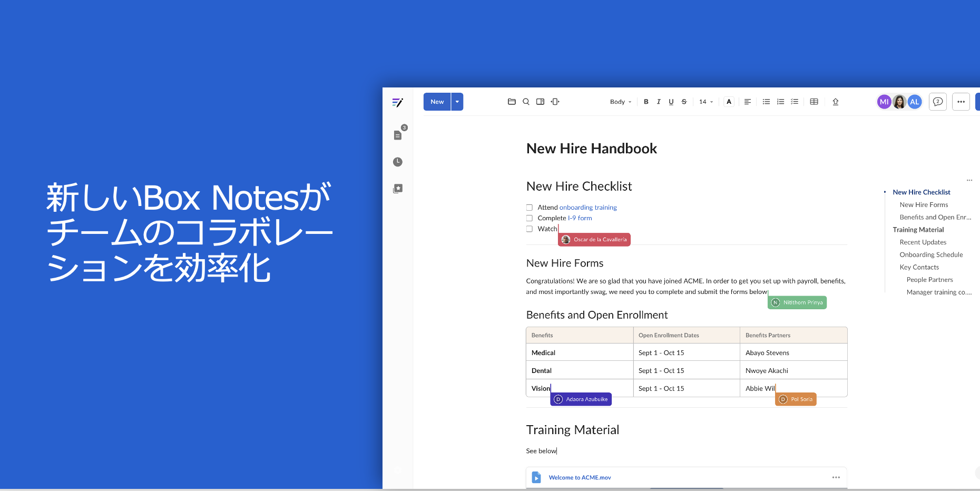Click the New note button
This screenshot has width=980, height=491.
pos(437,102)
